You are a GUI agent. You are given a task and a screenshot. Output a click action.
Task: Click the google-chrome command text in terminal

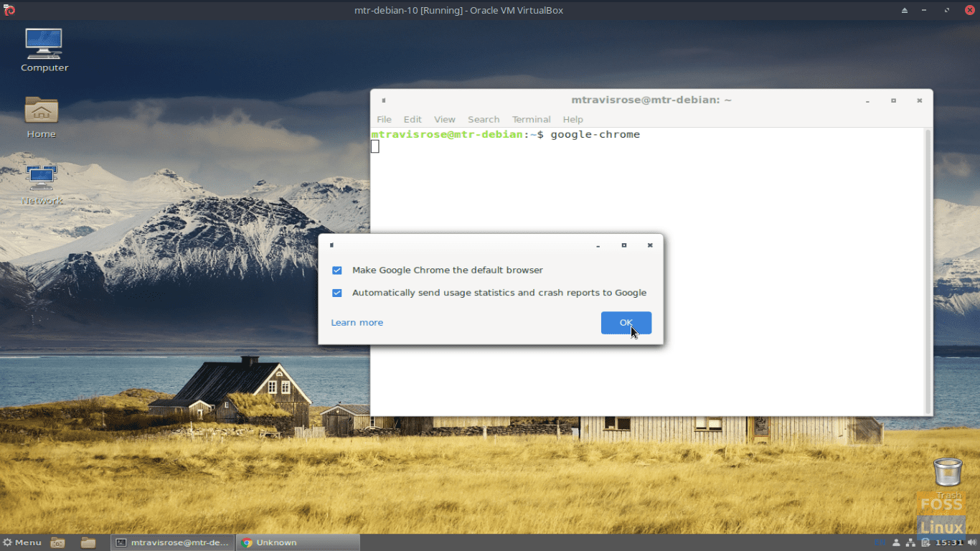pyautogui.click(x=595, y=135)
